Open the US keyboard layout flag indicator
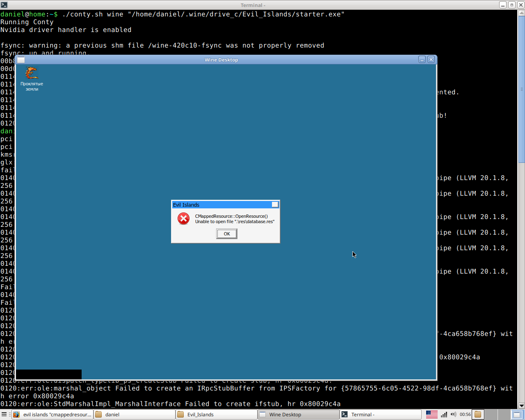525x420 pixels. pyautogui.click(x=432, y=414)
